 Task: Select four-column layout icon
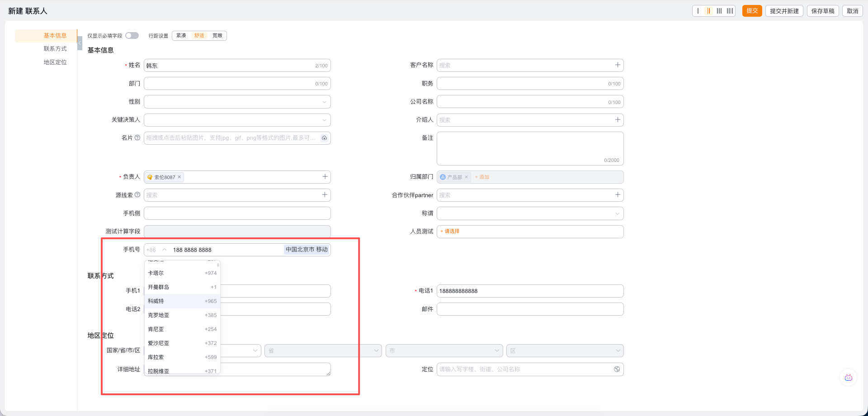click(730, 11)
